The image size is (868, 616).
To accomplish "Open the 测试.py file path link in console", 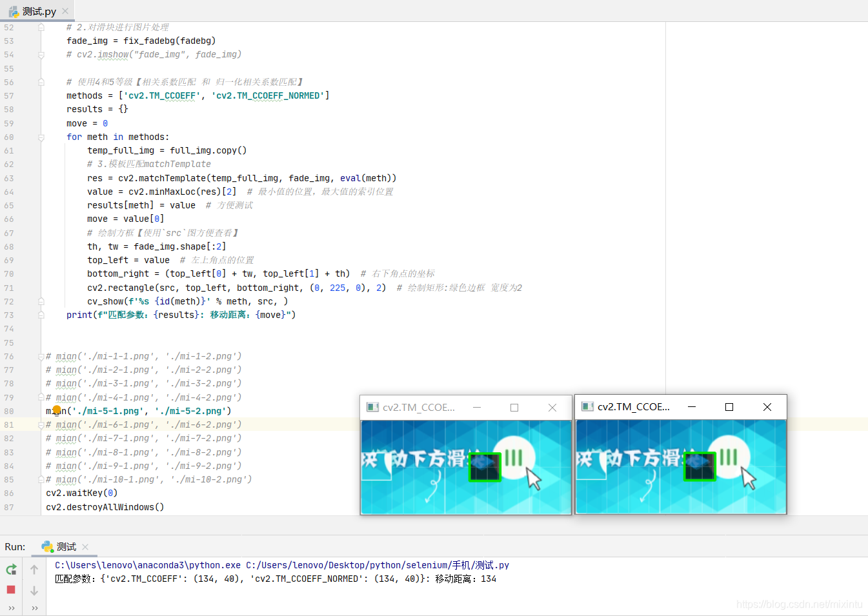I will click(x=378, y=565).
